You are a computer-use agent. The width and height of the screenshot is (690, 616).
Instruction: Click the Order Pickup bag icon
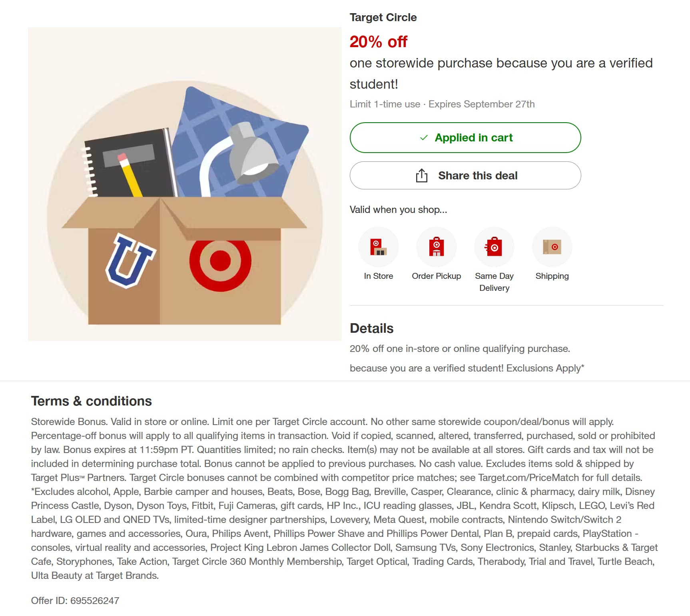436,247
